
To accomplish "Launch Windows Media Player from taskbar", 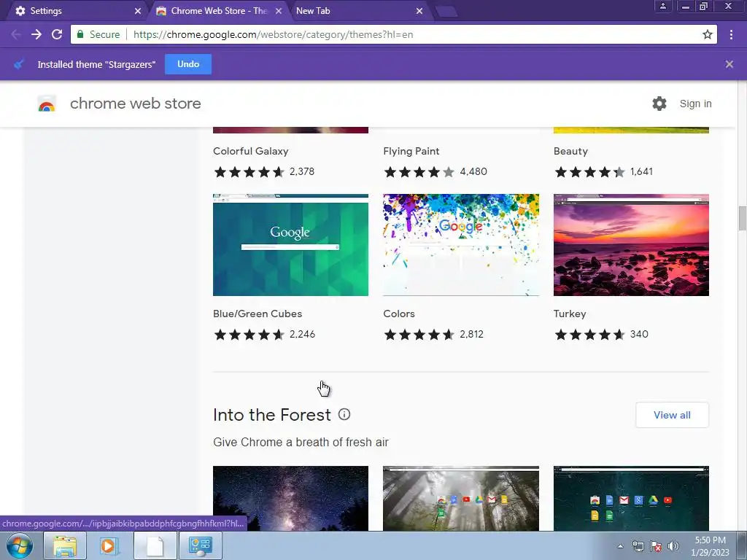I will [109, 545].
